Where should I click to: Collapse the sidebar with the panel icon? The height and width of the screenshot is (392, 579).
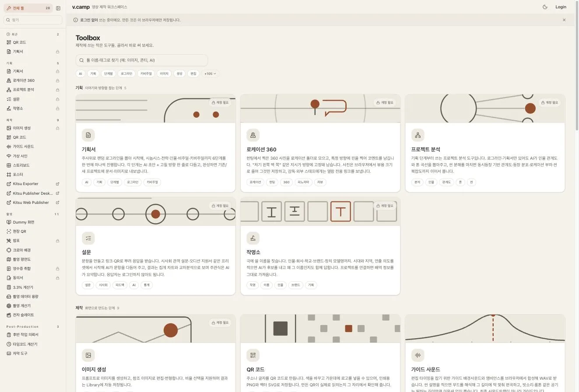(58, 8)
